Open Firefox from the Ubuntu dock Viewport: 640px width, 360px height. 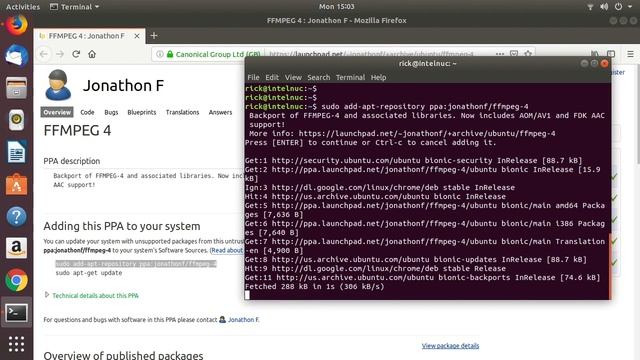coord(16,24)
